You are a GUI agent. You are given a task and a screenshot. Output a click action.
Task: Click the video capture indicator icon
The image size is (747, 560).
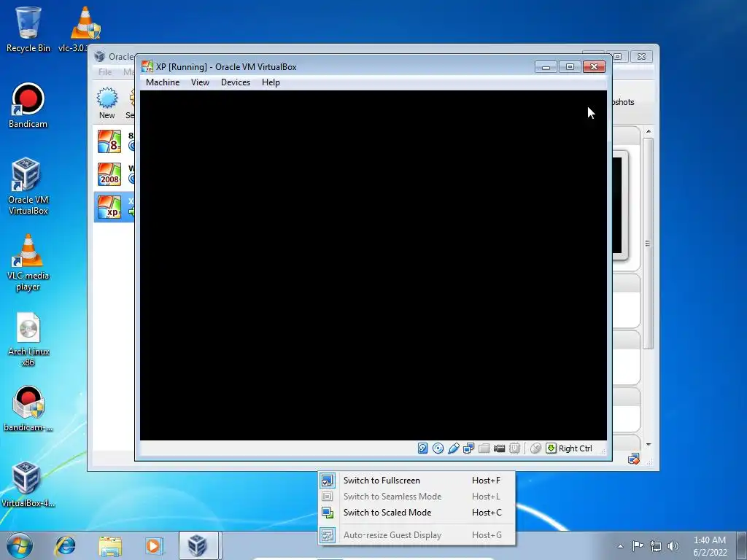click(499, 448)
